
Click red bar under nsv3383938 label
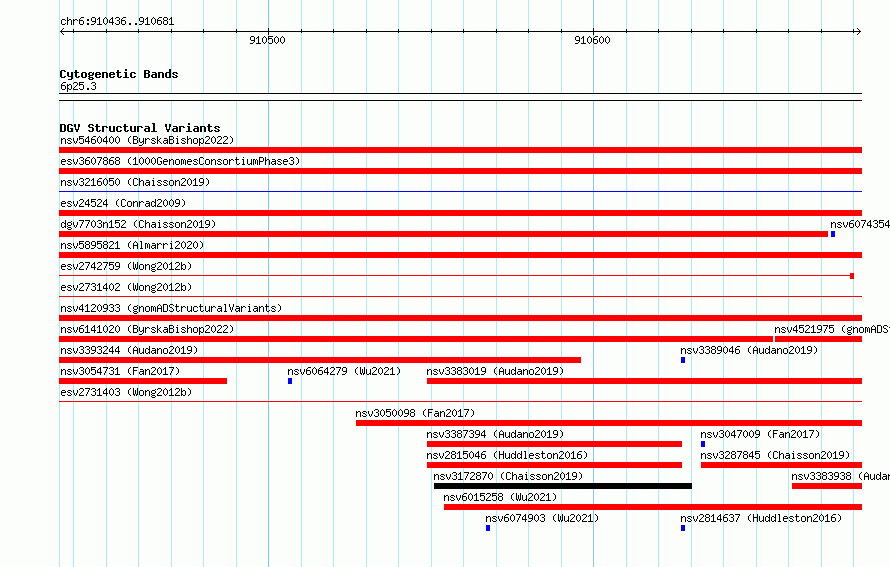pyautogui.click(x=827, y=486)
